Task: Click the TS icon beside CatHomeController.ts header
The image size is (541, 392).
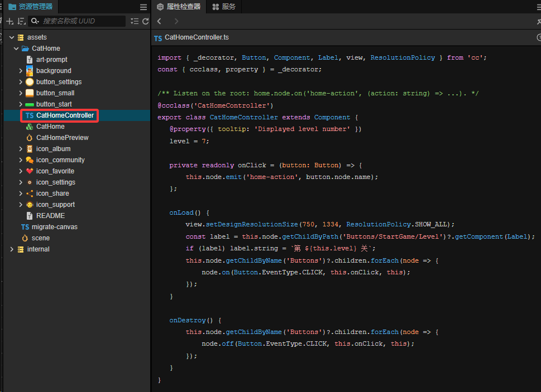Action: point(158,38)
